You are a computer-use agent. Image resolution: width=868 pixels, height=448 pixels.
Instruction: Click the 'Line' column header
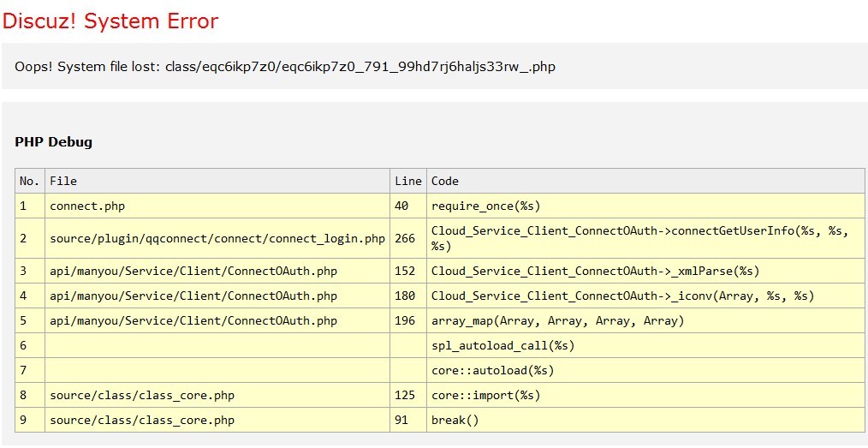tap(408, 181)
